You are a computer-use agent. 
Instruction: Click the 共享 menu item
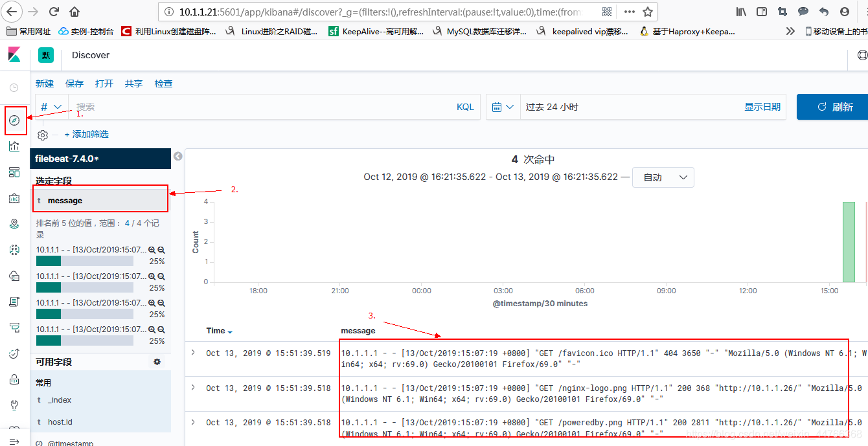[x=134, y=84]
